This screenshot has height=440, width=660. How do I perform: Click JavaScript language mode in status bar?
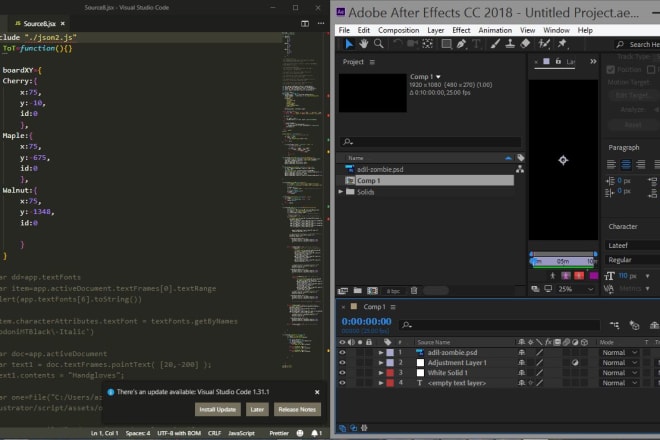(x=241, y=433)
